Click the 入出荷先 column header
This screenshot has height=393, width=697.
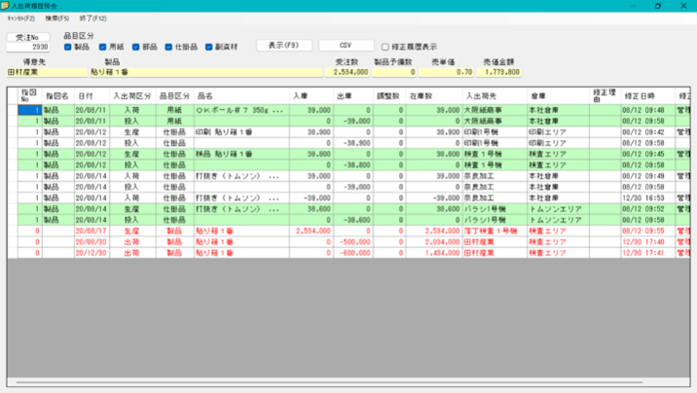(x=495, y=96)
